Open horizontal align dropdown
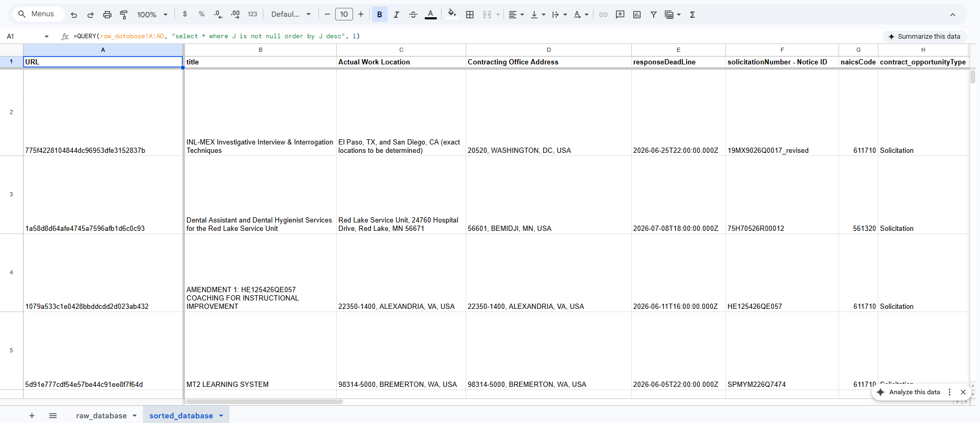Viewport: 980px width, 423px height. 516,14
